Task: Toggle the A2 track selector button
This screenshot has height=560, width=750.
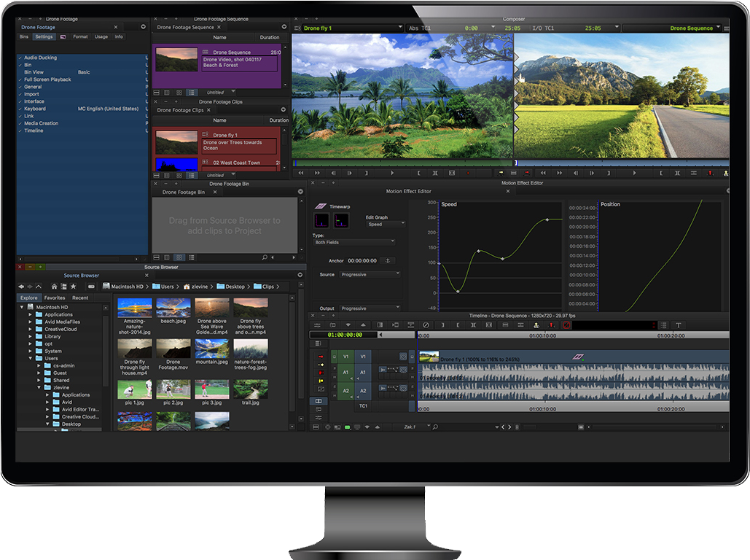Action: (363, 391)
